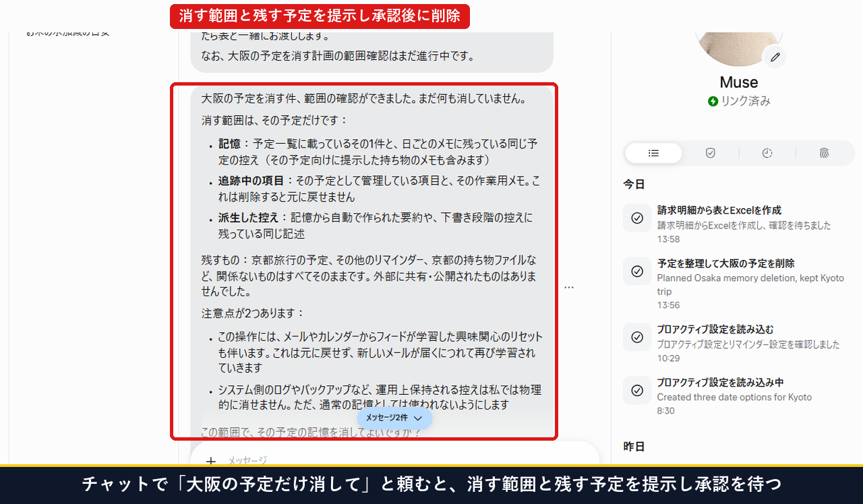Click the 派生した控え bullet in the reply
863x504 pixels.
click(376, 226)
